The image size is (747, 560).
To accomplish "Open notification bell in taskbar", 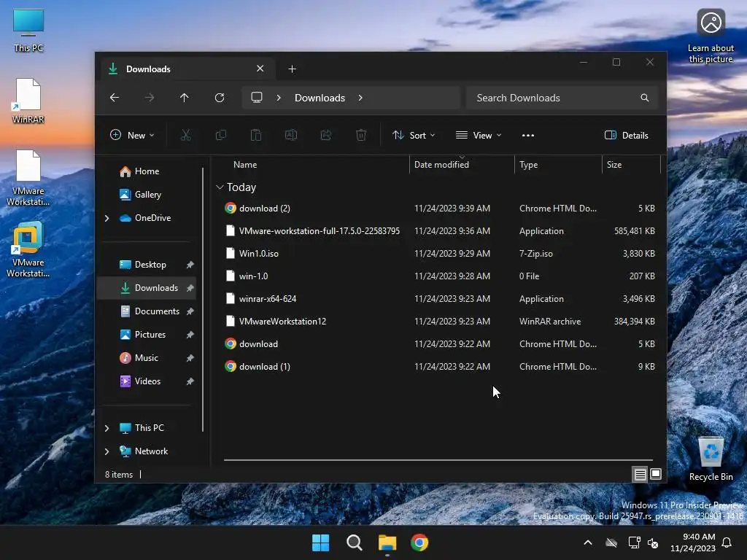I will (727, 542).
